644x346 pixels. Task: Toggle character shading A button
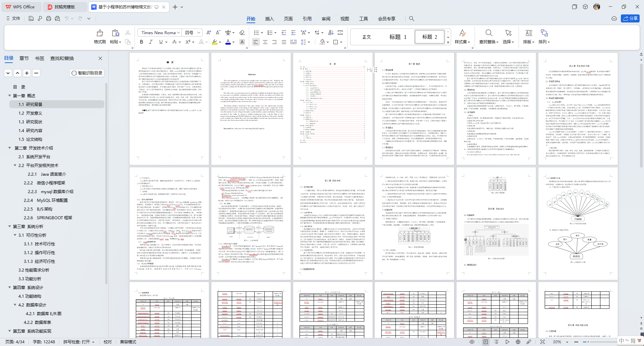tap(242, 42)
